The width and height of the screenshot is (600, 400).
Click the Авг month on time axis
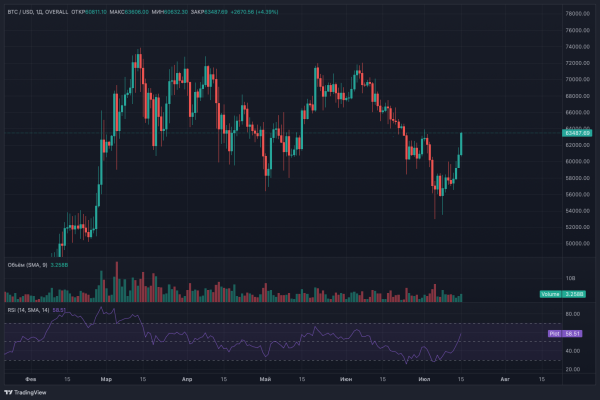503,380
